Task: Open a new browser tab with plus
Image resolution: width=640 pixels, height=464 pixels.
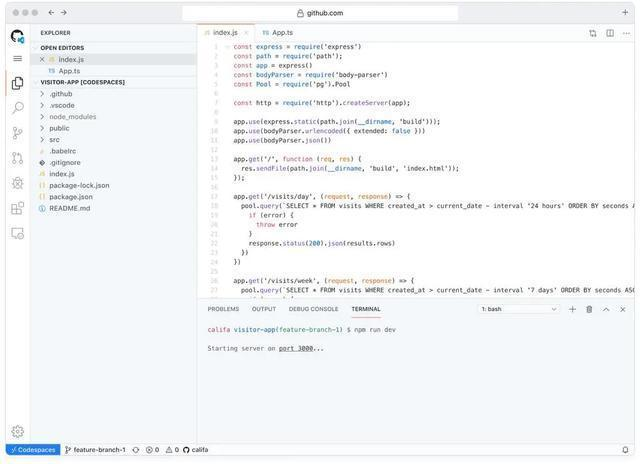Action: point(625,12)
